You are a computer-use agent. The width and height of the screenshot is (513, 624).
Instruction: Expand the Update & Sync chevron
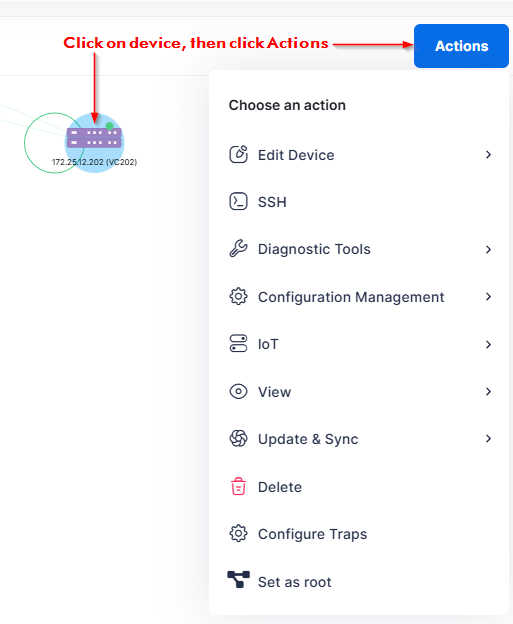(488, 439)
